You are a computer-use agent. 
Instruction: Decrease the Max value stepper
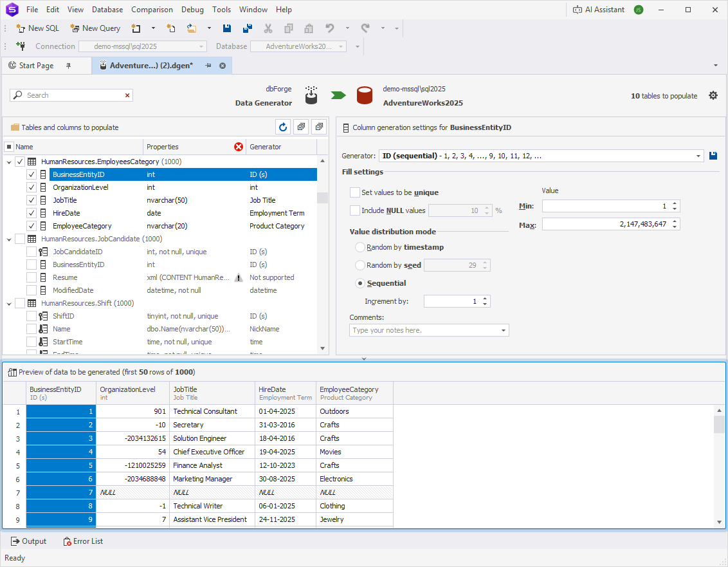coord(675,227)
